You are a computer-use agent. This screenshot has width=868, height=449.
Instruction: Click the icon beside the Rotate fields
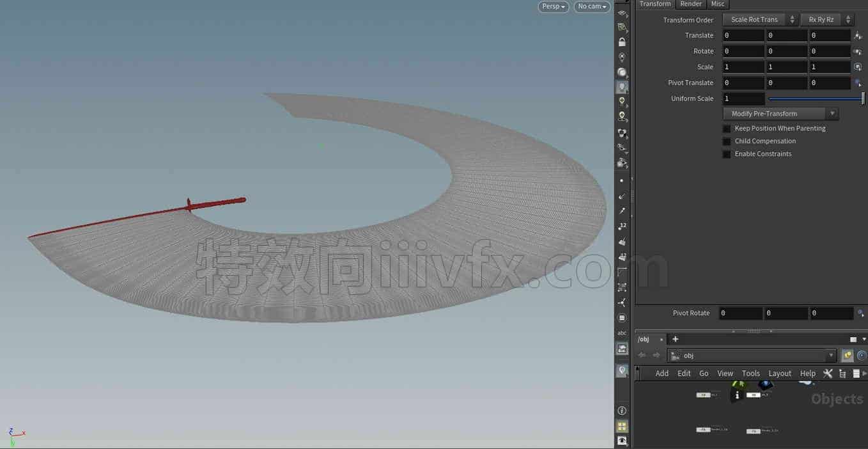click(858, 51)
